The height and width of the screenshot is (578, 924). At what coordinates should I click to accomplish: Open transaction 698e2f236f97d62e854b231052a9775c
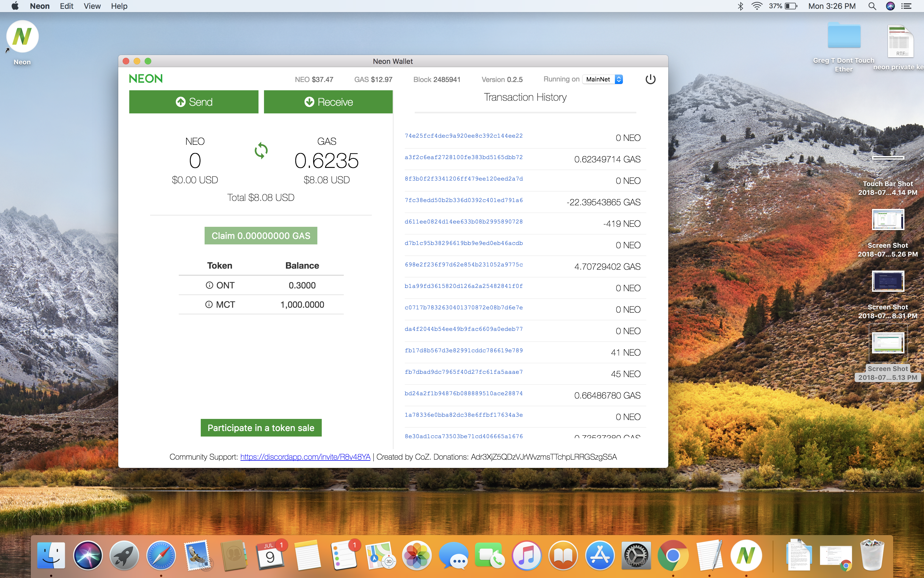(464, 265)
